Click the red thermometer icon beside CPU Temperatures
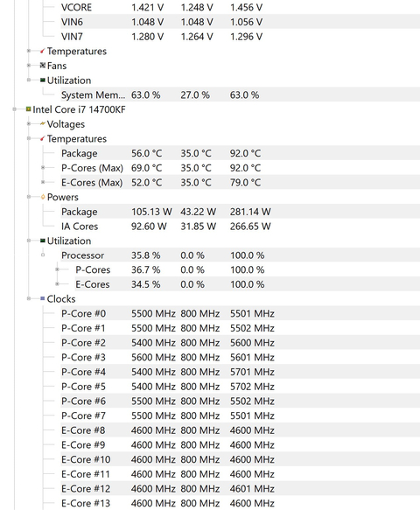Screen dimensions: 420x510 [43, 138]
